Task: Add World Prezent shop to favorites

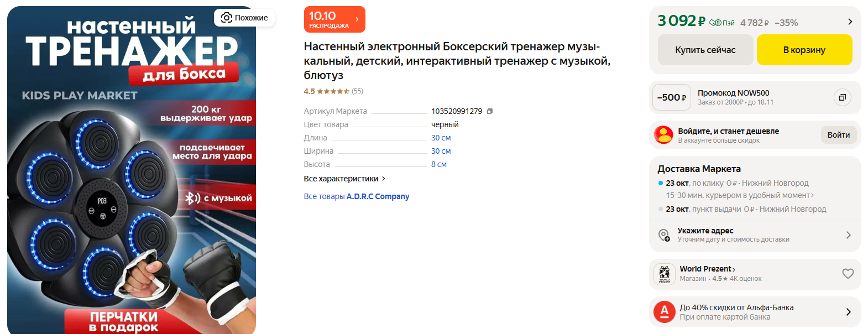Action: (848, 274)
